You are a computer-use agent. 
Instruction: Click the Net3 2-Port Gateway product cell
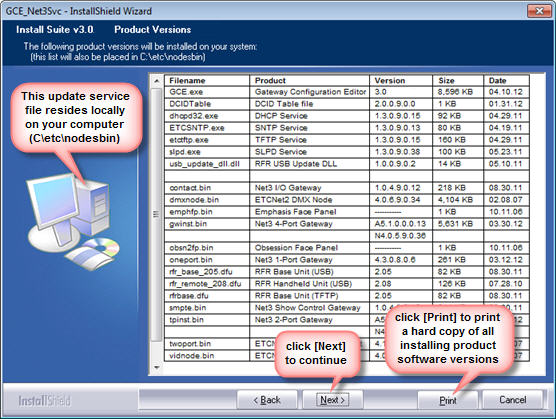click(x=310, y=320)
